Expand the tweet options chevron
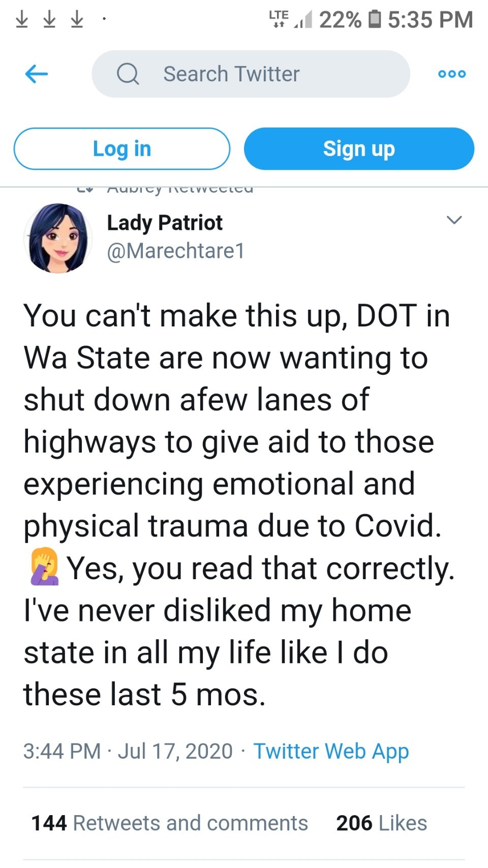The height and width of the screenshot is (868, 488). (453, 220)
